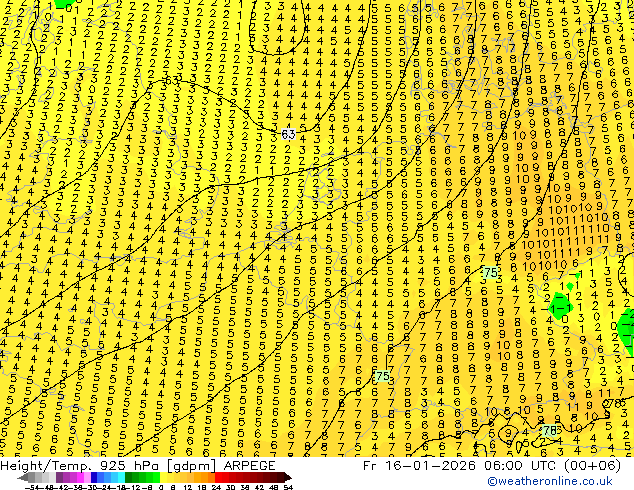Image resolution: width=634 pixels, height=490 pixels.
Task: Select the white-boxed 63 contour label
Action: (288, 134)
